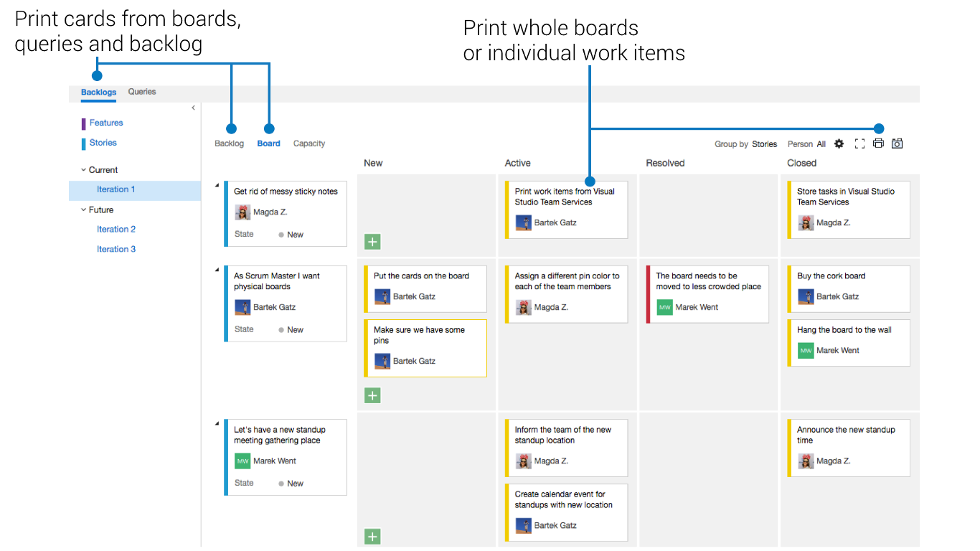
Task: Click MW avatar on 'Let's have a new standup' card
Action: tap(242, 461)
